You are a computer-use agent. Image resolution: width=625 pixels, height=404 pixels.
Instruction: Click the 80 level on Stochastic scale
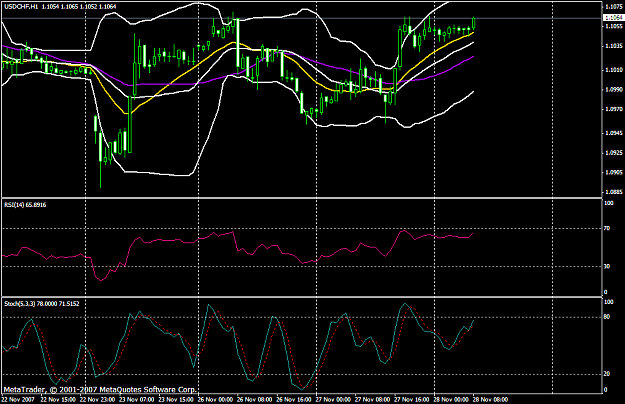[607, 317]
